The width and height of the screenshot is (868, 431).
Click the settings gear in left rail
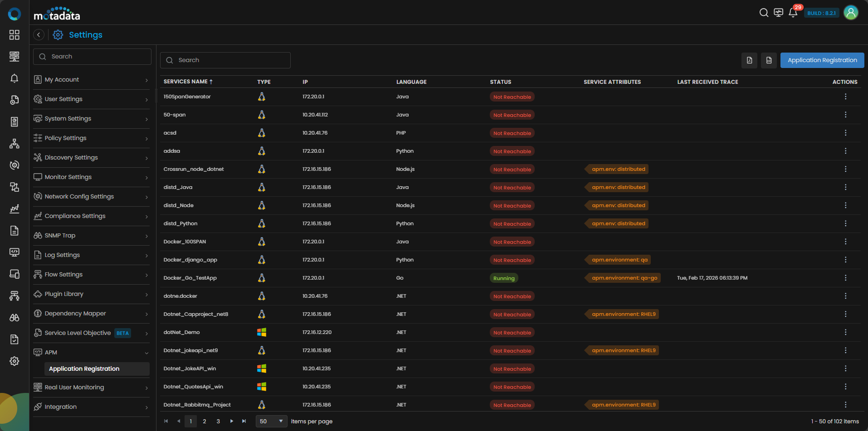point(15,361)
